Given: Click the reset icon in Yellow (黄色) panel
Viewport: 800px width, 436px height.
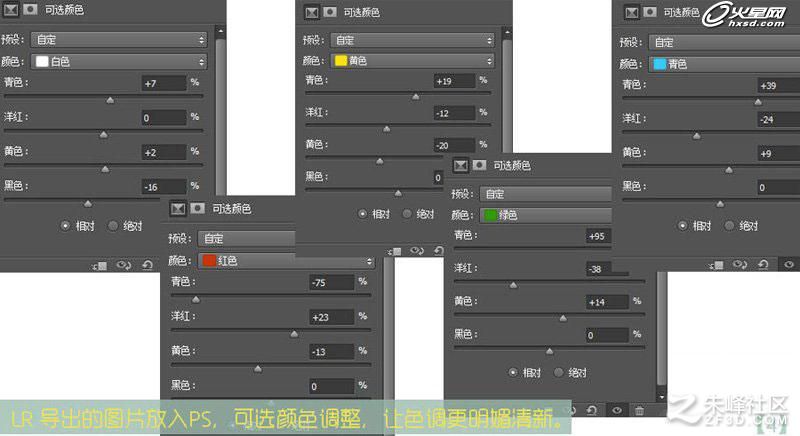Looking at the screenshot, I should pyautogui.click(x=439, y=251).
